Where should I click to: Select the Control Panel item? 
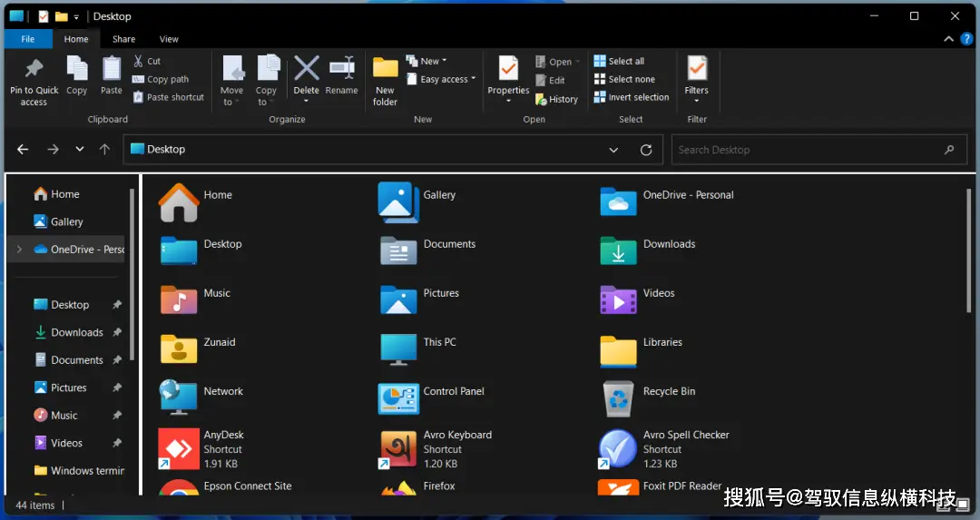(431, 397)
